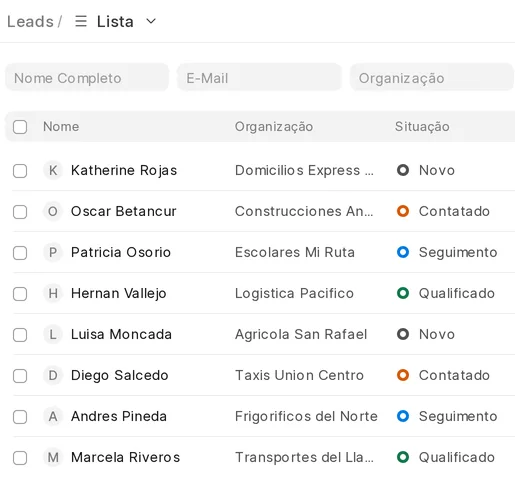Click Contatado status text for Oscar Betancur
Screen dimensions: 515x480
[x=454, y=211]
